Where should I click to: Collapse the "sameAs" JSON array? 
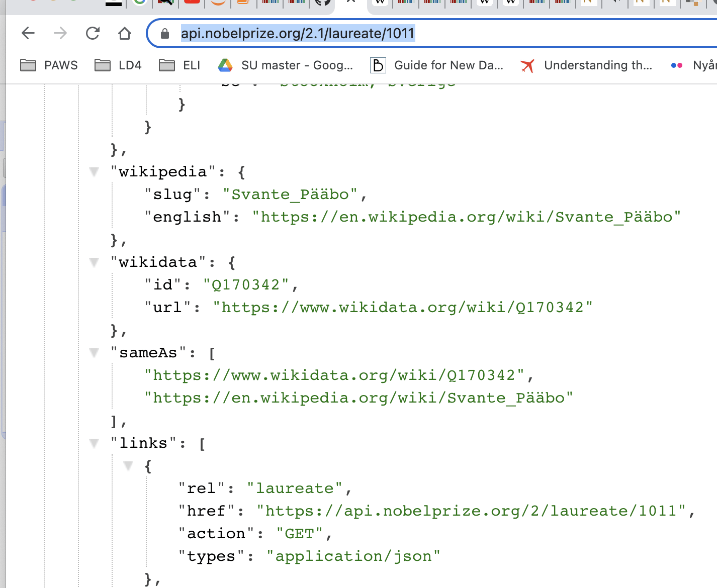94,353
